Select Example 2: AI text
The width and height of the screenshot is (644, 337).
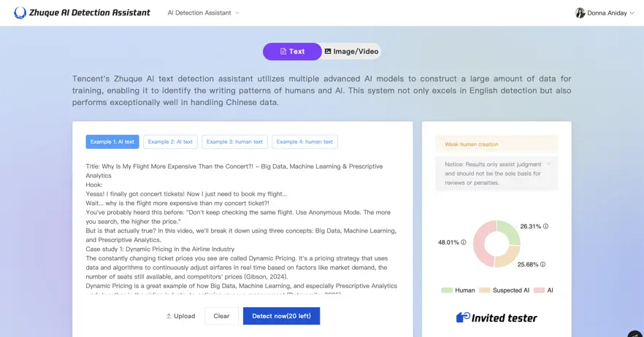[170, 142]
